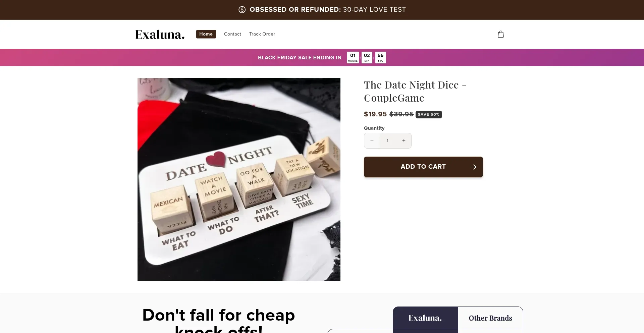Click the hours countdown box
Image resolution: width=644 pixels, height=333 pixels.
click(353, 57)
